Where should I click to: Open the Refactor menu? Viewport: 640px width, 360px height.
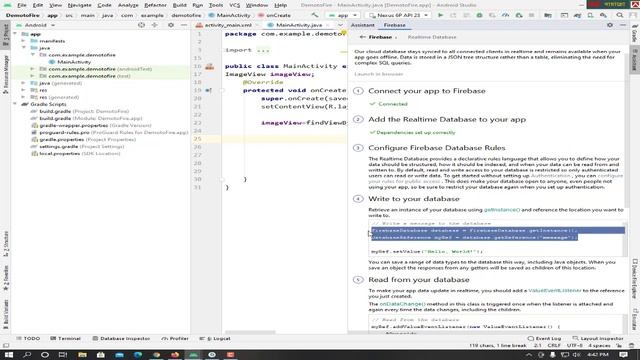pos(156,5)
